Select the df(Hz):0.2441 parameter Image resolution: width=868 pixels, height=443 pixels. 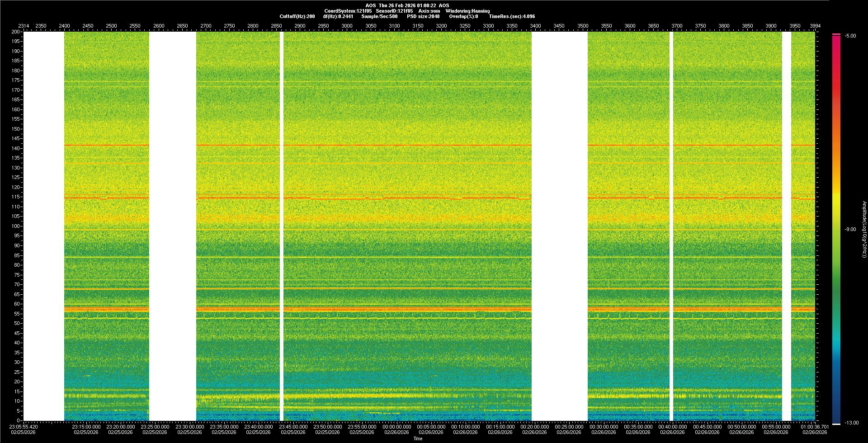tap(338, 16)
